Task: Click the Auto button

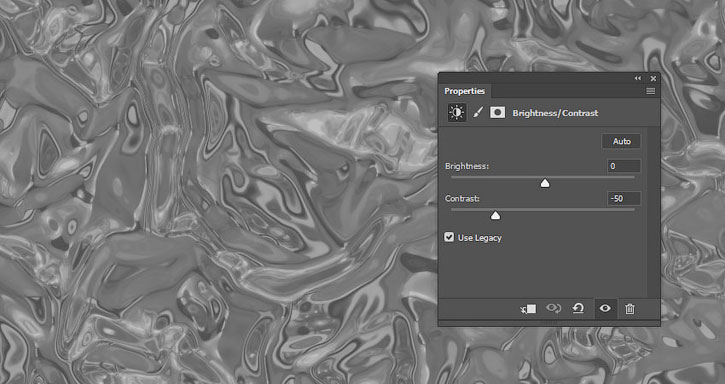Action: click(621, 141)
